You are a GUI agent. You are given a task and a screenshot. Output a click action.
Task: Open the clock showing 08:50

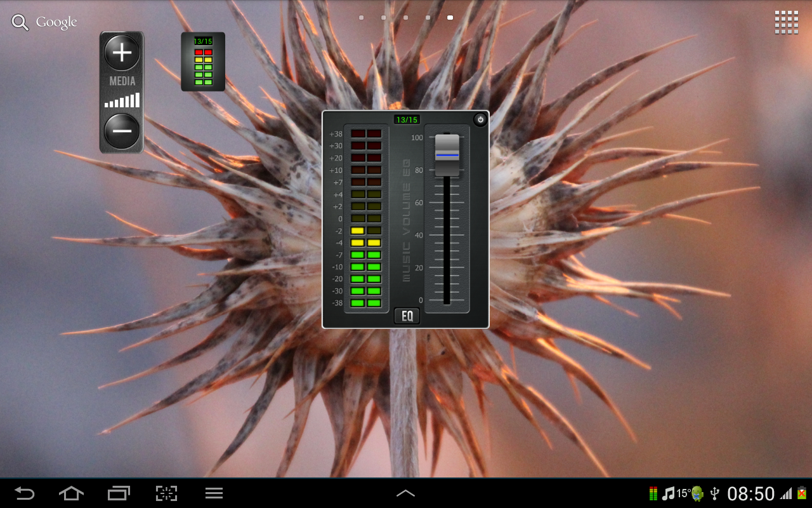coord(751,493)
